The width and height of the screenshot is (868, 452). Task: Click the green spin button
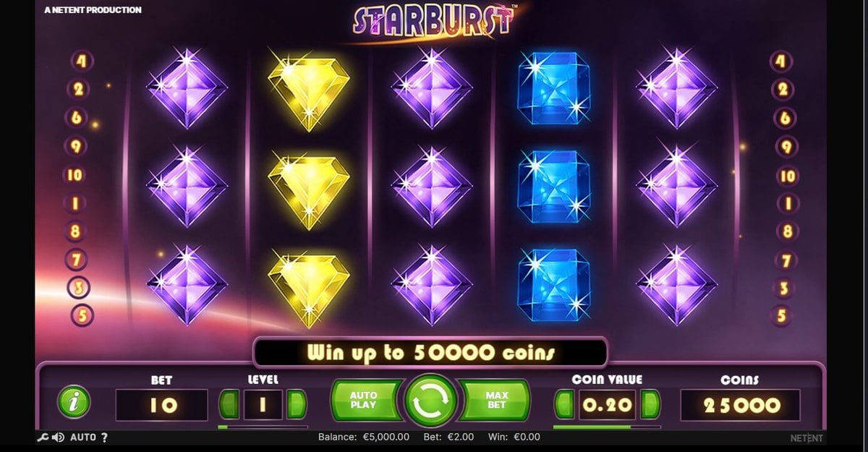430,400
